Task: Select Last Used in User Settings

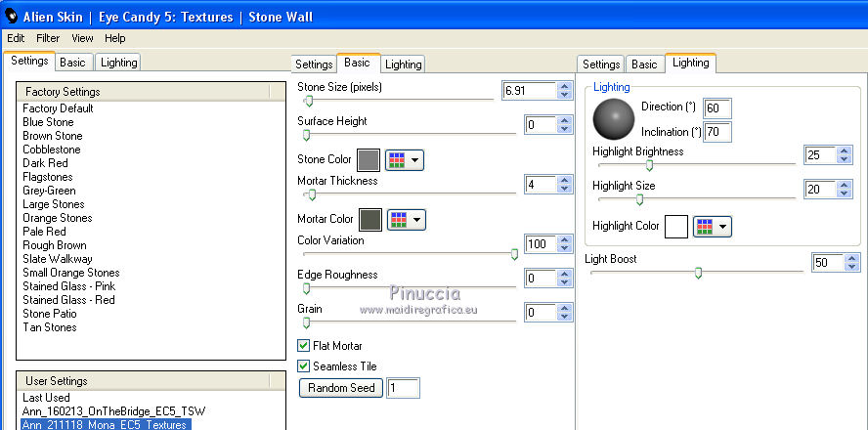Action: (47, 398)
